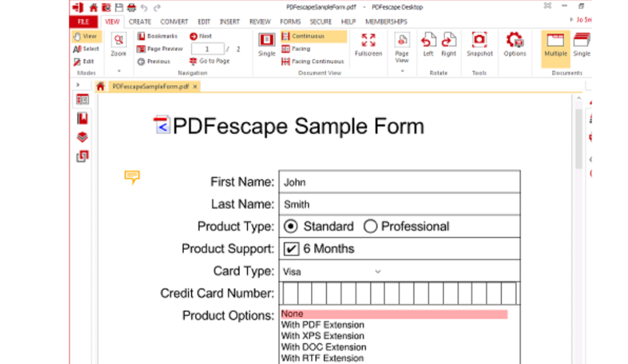Select With PDF Extension in Product Options
The height and width of the screenshot is (364, 628).
pos(323,325)
